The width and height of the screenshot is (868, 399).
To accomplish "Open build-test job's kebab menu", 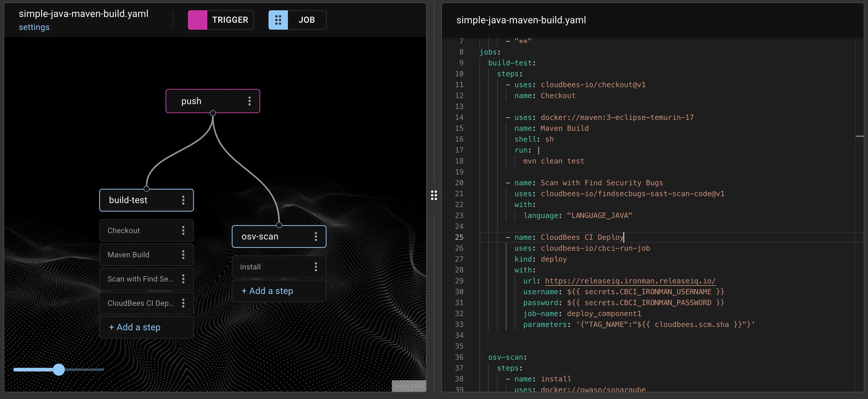I will point(183,200).
